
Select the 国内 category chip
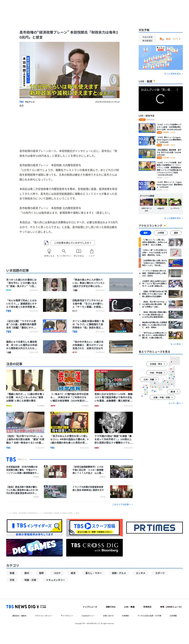pyautogui.click(x=27, y=573)
